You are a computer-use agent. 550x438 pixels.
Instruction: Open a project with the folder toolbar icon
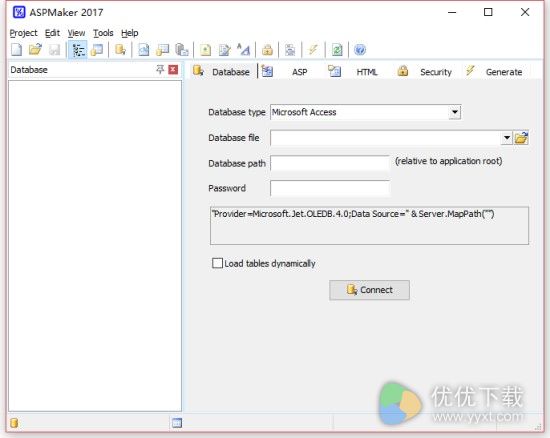tap(35, 50)
